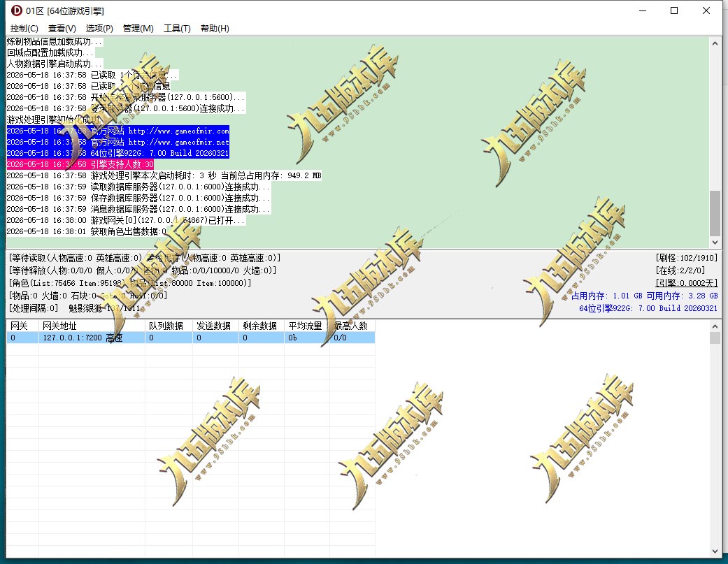Click 角色(List:75456 Item:95198) status line
728x564 pixels.
point(130,282)
